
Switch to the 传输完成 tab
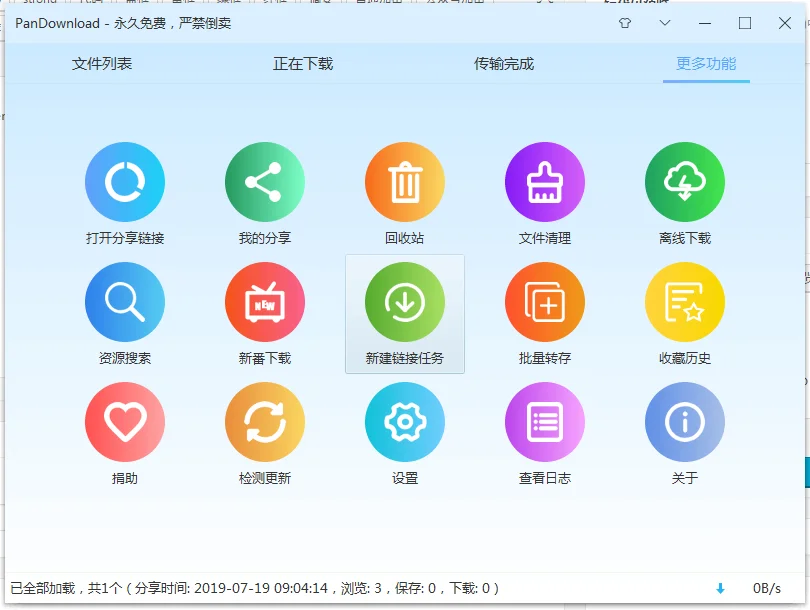(504, 64)
